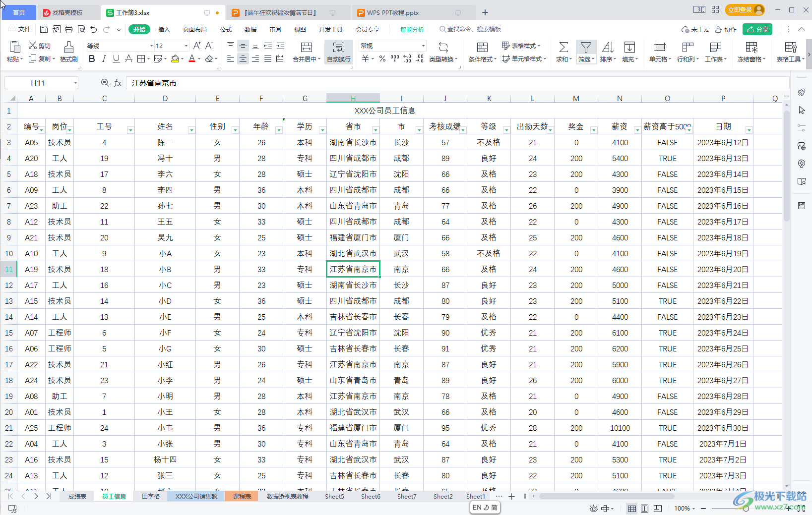Expand the Name Box dropdown arrow
812x515 pixels.
pyautogui.click(x=75, y=83)
